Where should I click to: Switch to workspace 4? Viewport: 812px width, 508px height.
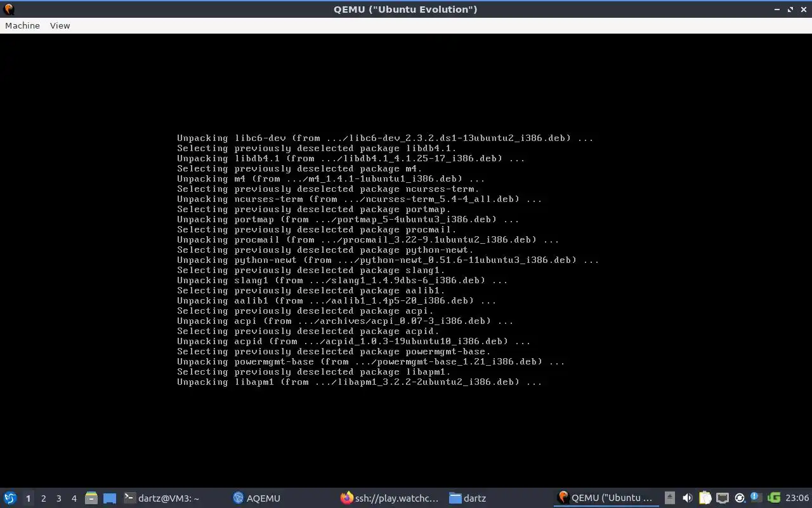coord(74,498)
